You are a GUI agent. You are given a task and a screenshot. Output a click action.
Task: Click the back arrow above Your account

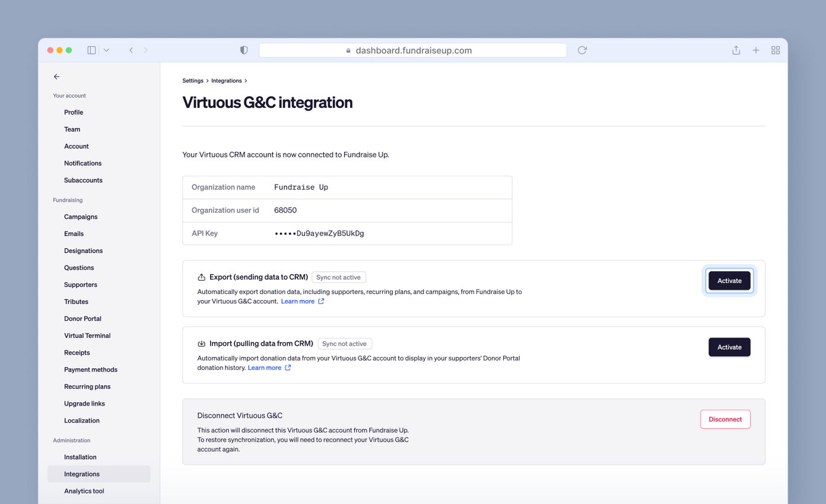coord(56,76)
